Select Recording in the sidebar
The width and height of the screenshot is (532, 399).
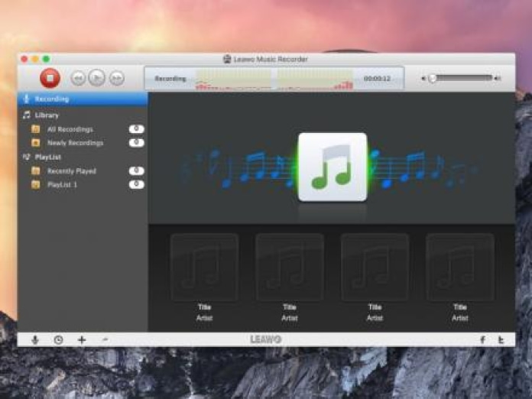[x=83, y=99]
